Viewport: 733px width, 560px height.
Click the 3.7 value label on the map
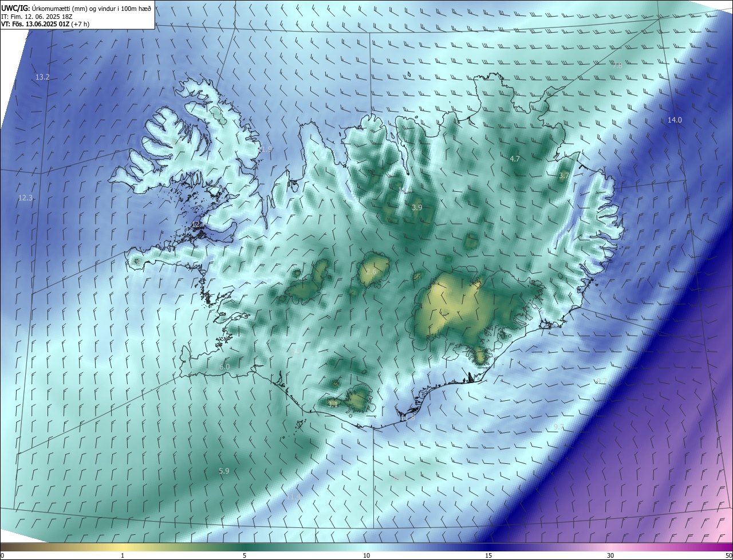coord(563,176)
